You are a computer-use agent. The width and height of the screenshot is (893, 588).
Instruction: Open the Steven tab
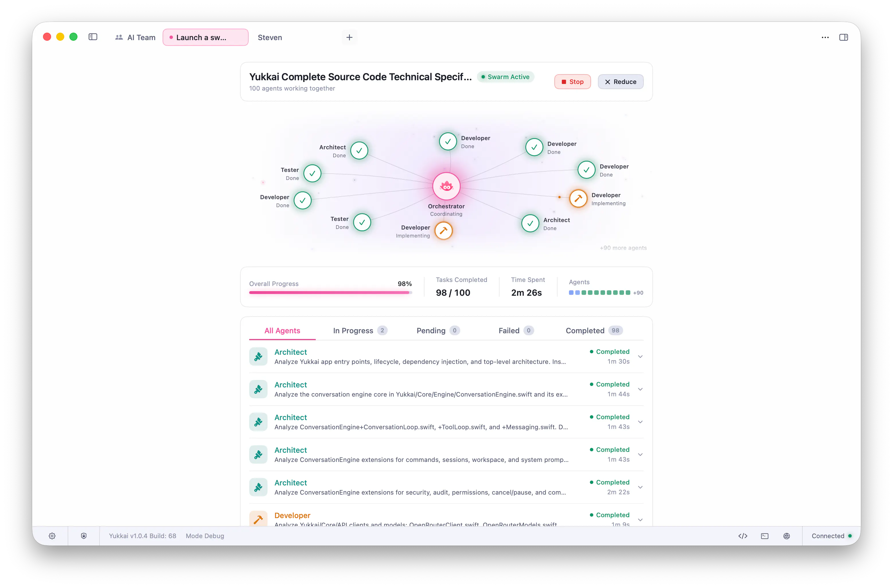point(270,37)
